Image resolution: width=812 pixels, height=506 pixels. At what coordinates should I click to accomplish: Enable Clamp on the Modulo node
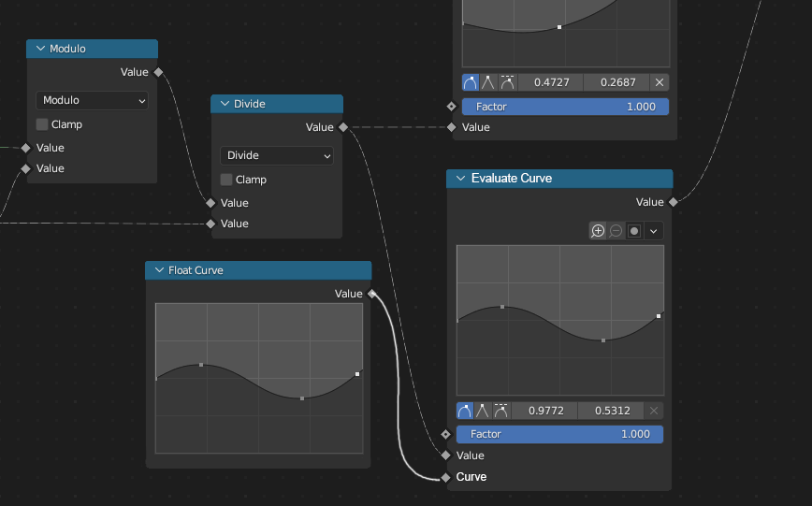point(42,124)
